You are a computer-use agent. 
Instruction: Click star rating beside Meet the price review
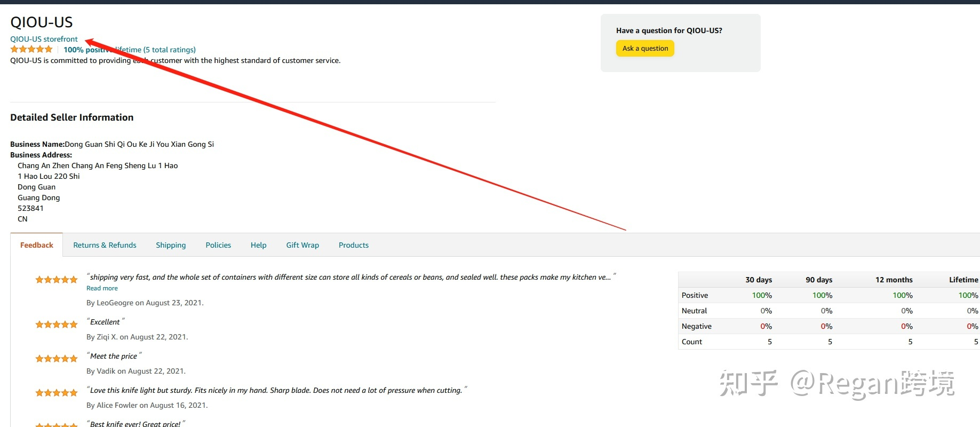57,359
